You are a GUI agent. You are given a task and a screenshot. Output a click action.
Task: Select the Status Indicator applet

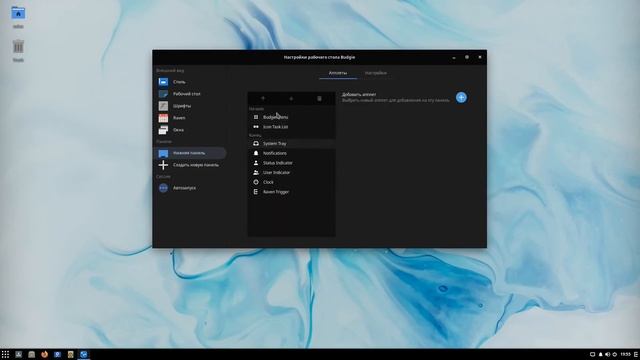291,163
